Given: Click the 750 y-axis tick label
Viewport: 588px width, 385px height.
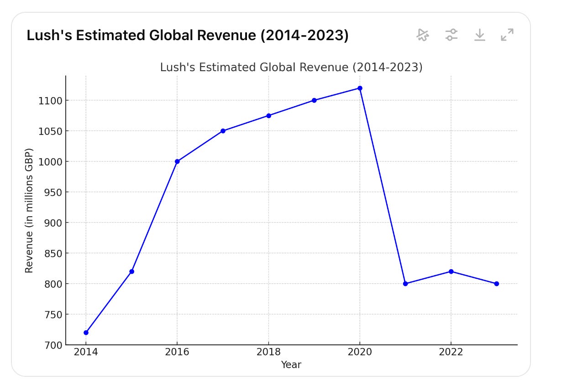Looking at the screenshot, I should click(x=52, y=314).
